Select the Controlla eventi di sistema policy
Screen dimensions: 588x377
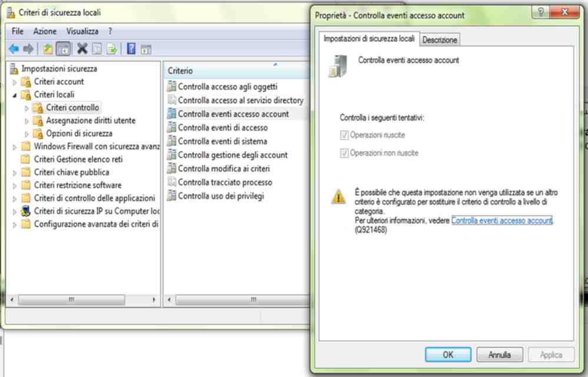coord(222,141)
